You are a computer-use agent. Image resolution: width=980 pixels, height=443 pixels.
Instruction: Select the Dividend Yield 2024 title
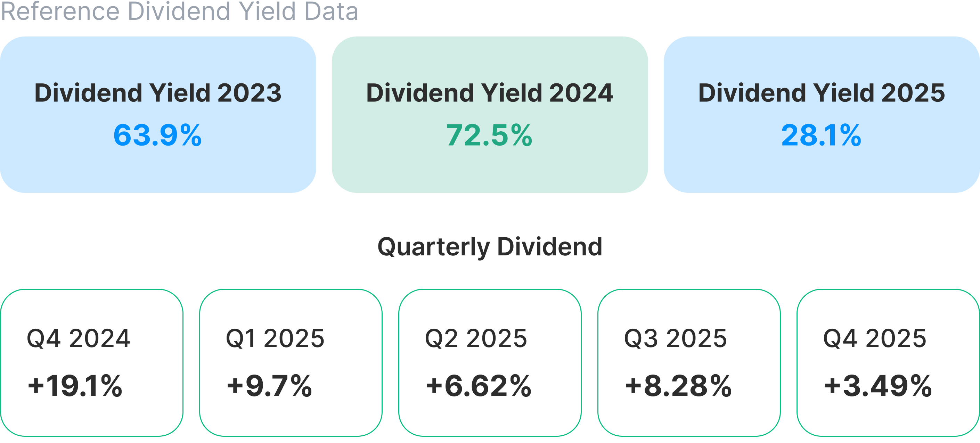point(490,93)
